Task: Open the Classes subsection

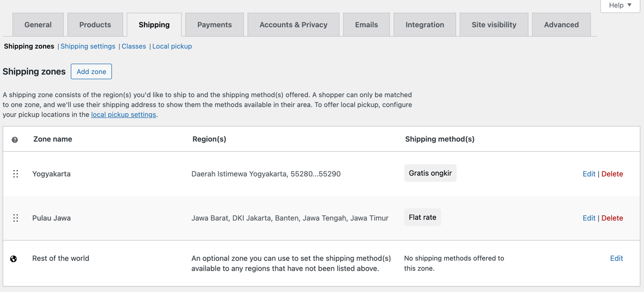Action: coord(134,46)
